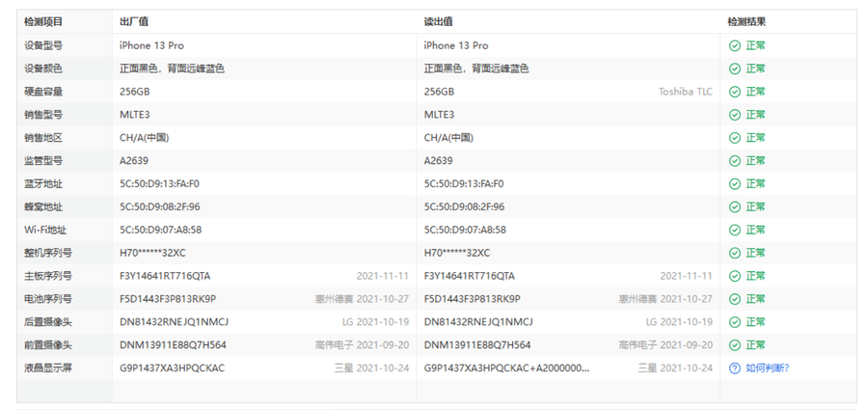The width and height of the screenshot is (868, 410).
Task: Click factory region 'CH/A(中国)'
Action: click(x=145, y=138)
